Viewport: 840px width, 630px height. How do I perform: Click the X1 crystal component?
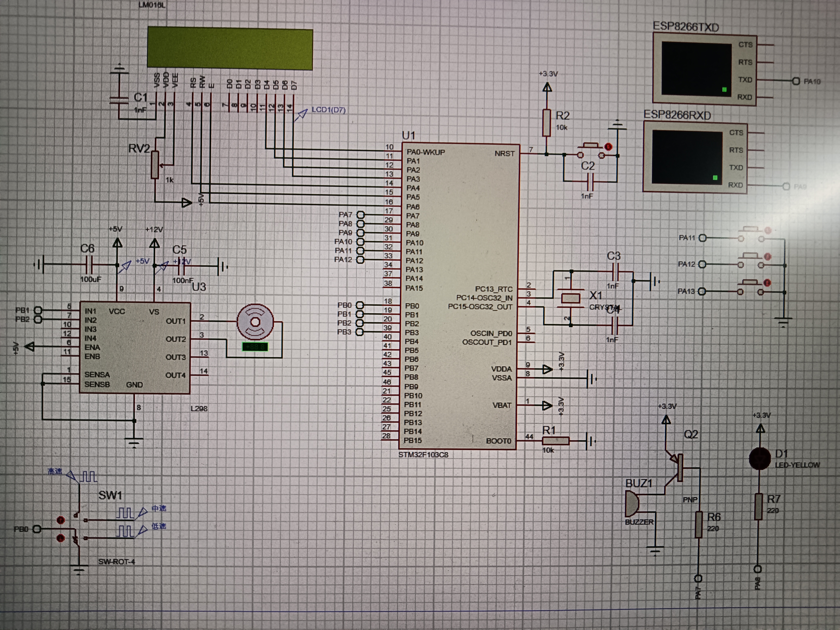pyautogui.click(x=570, y=298)
